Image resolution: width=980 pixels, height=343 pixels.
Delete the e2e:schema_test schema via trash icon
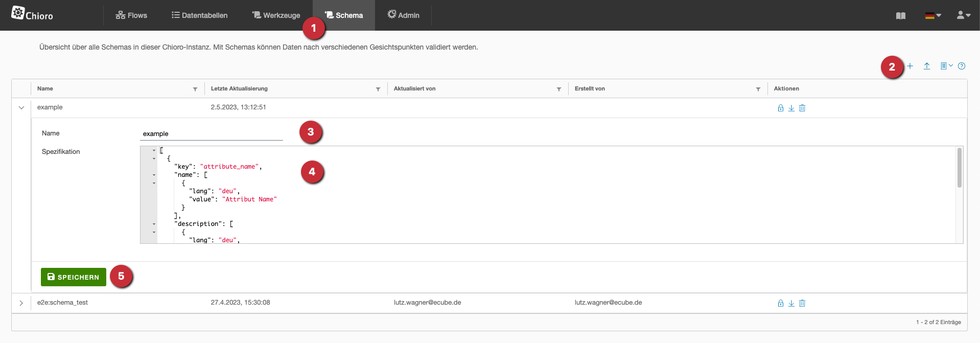(x=802, y=303)
